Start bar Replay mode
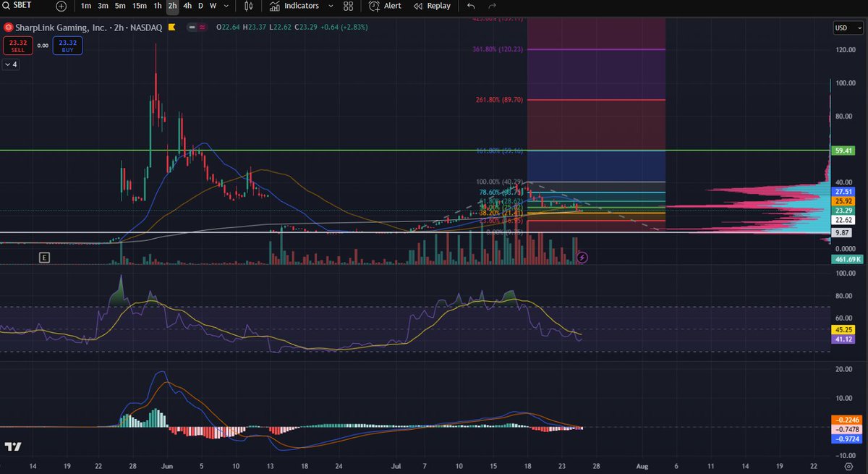This screenshot has width=868, height=474. click(432, 6)
